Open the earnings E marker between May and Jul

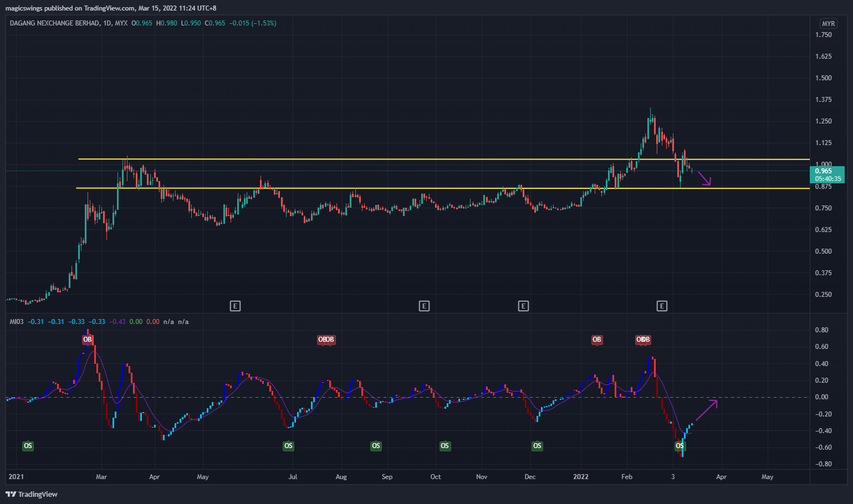point(235,306)
